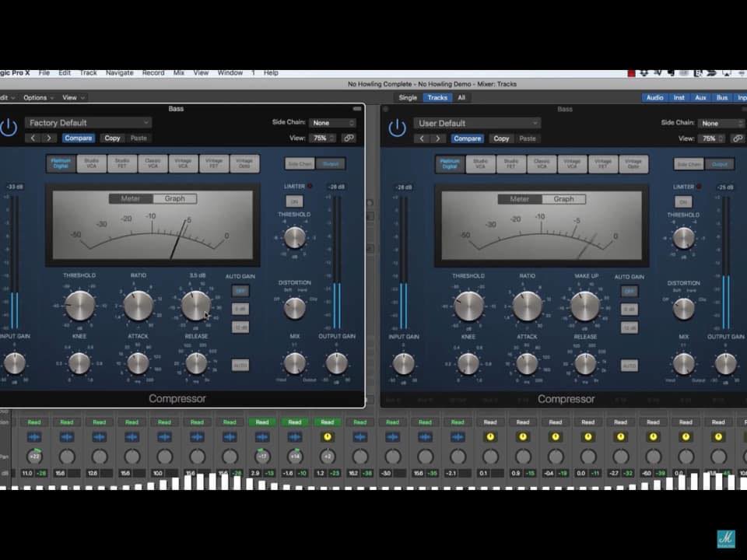Open Side Chain dropdown in User Default window
747x560 pixels.
pos(721,124)
